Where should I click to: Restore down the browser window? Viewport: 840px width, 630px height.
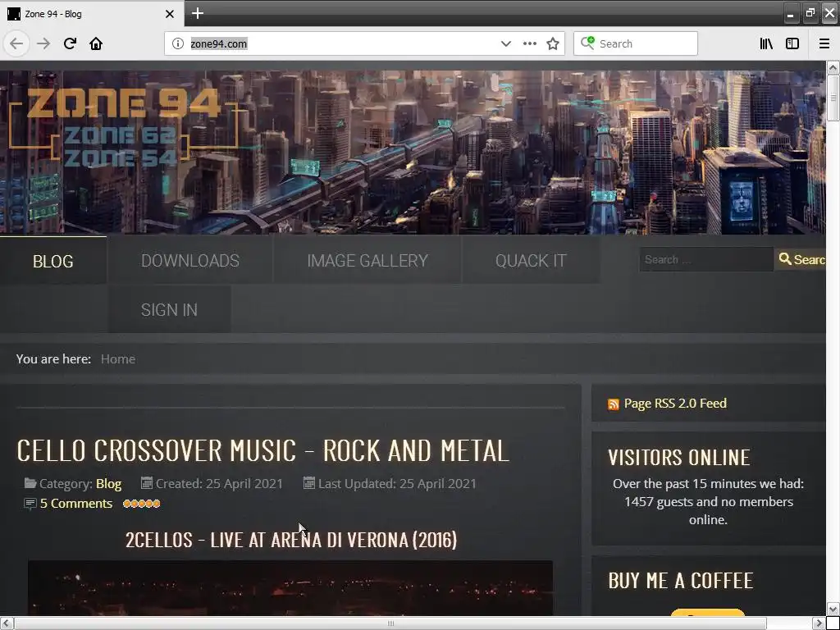pos(810,13)
